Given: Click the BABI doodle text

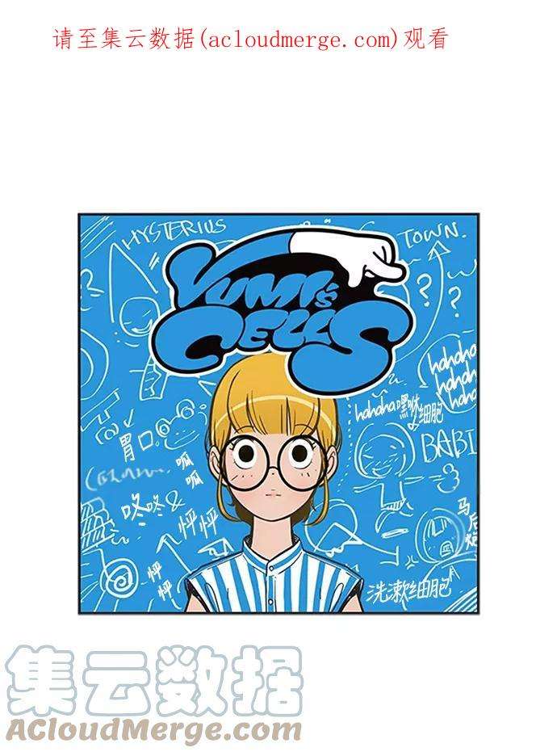Looking at the screenshot, I should coord(449,444).
